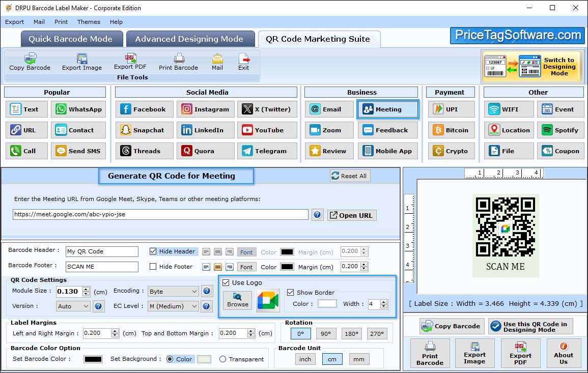Select the Spotify QR code type

point(561,130)
